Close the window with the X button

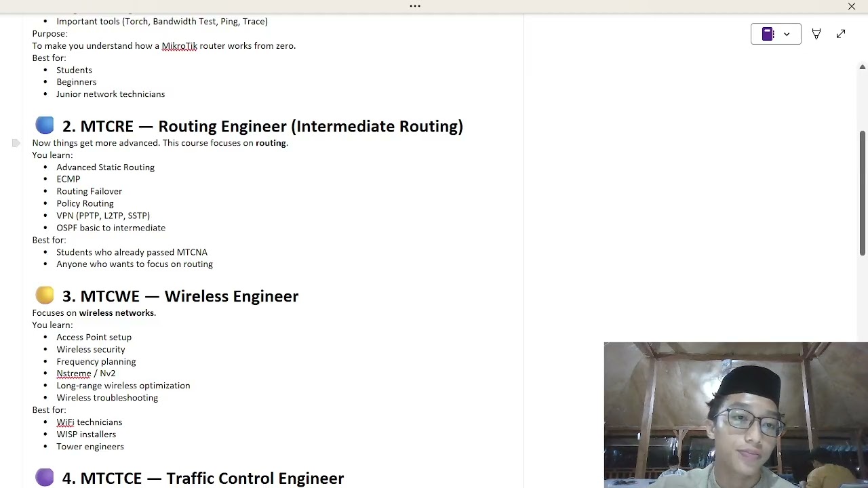pos(852,6)
